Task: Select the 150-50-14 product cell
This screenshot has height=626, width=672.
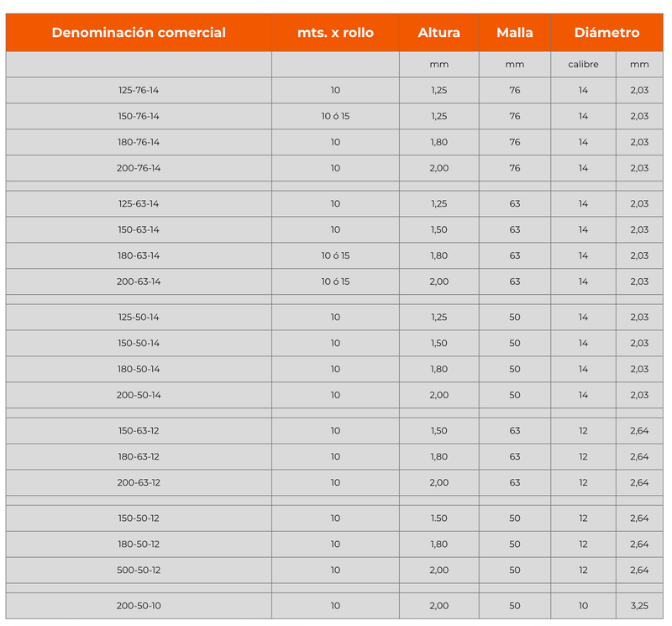Action: pyautogui.click(x=139, y=343)
